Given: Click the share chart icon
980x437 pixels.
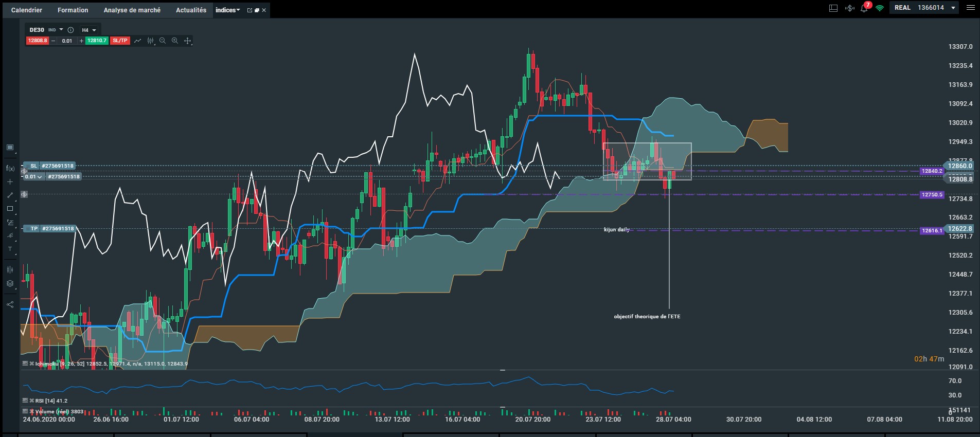Looking at the screenshot, I should click(10, 304).
